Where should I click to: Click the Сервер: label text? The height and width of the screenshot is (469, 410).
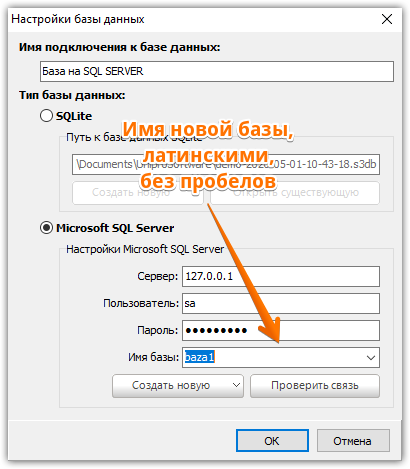click(x=158, y=276)
